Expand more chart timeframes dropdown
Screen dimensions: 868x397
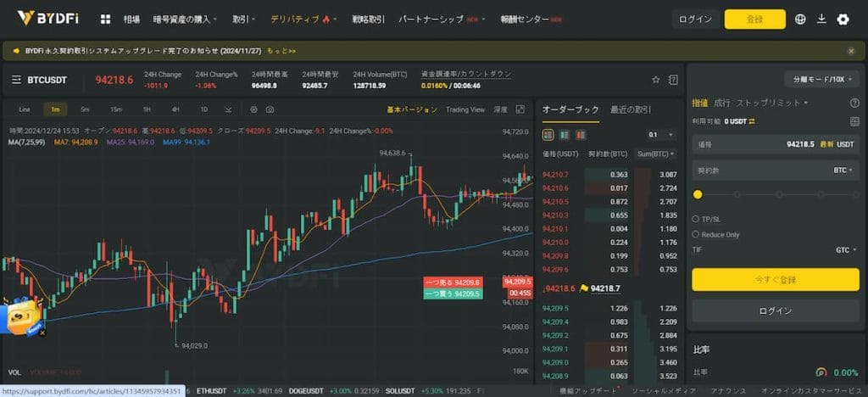[x=228, y=109]
